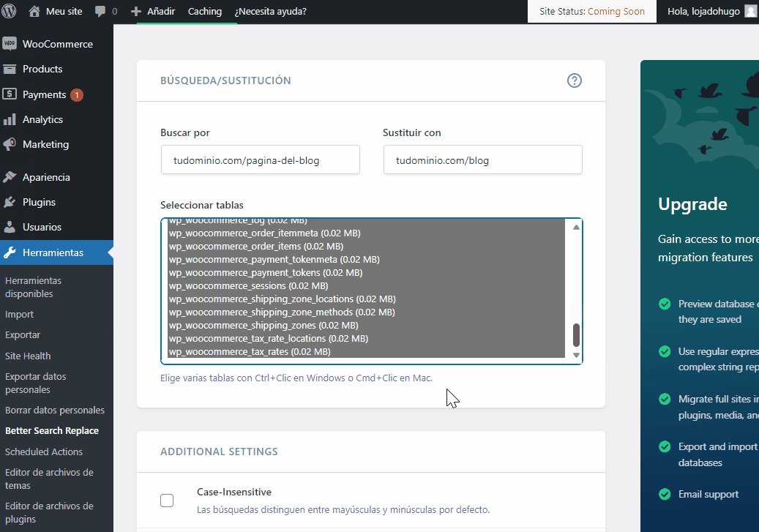Screen dimensions: 759x532
Task: Open Hola, lojadohugo account menu
Action: tap(703, 12)
